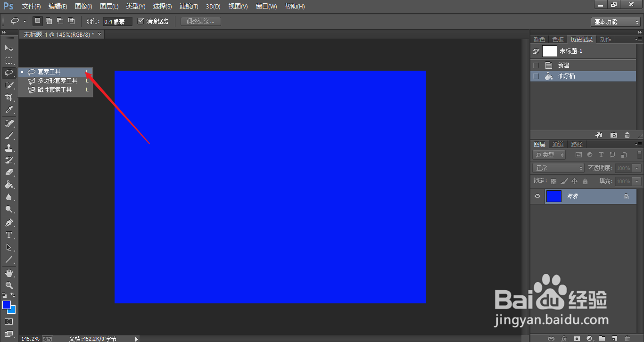
Task: Add layer style fx button
Action: coord(563,338)
